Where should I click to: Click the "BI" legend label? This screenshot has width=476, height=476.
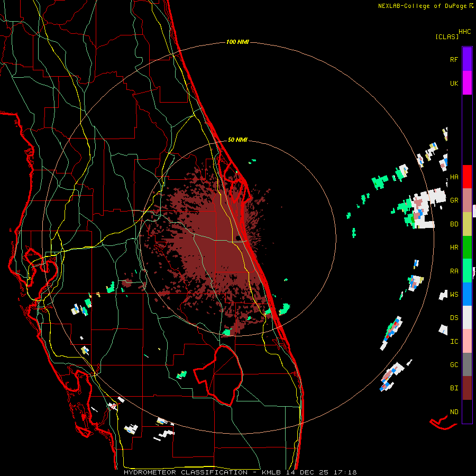(454, 388)
